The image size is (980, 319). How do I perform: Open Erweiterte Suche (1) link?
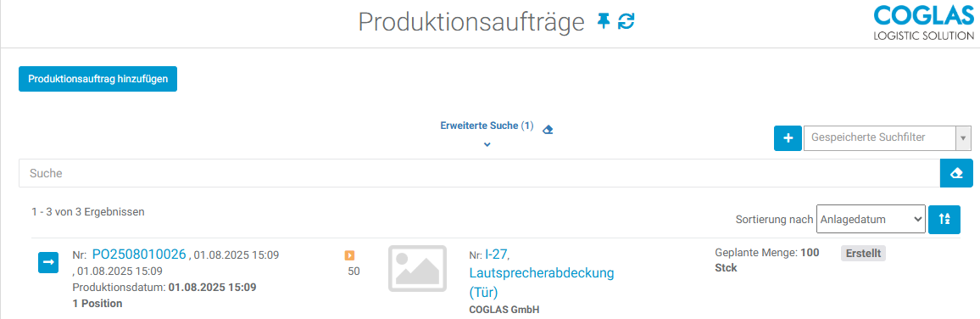click(487, 126)
